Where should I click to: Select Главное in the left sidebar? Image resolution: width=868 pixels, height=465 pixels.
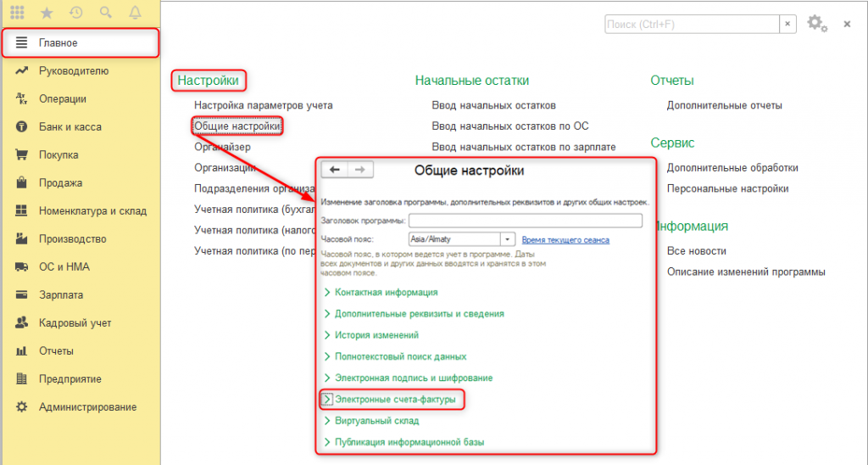coord(58,42)
